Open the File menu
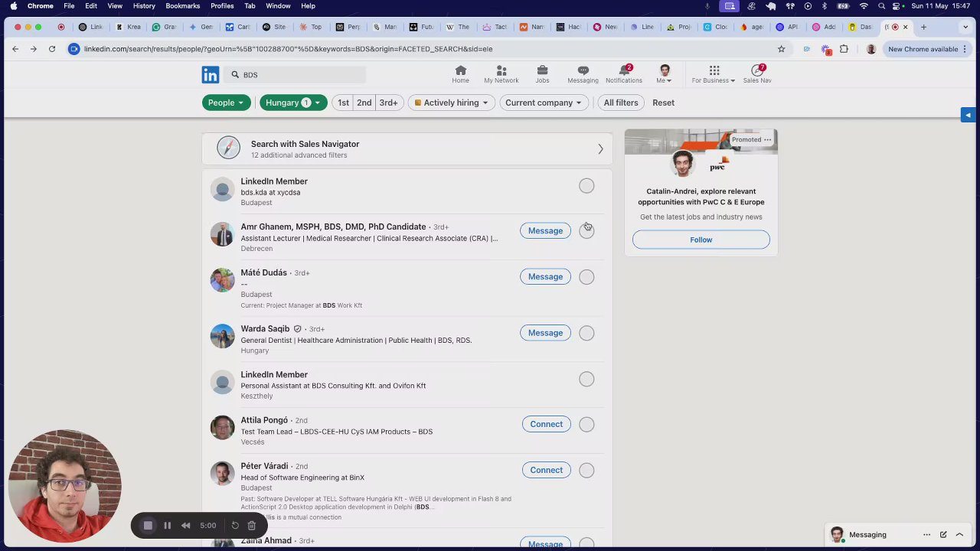980x551 pixels. point(69,6)
